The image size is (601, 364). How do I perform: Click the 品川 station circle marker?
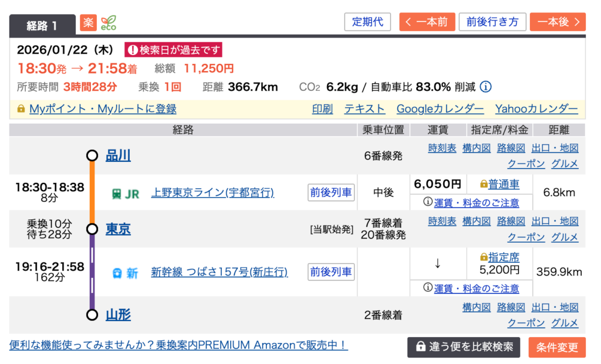pyautogui.click(x=92, y=155)
